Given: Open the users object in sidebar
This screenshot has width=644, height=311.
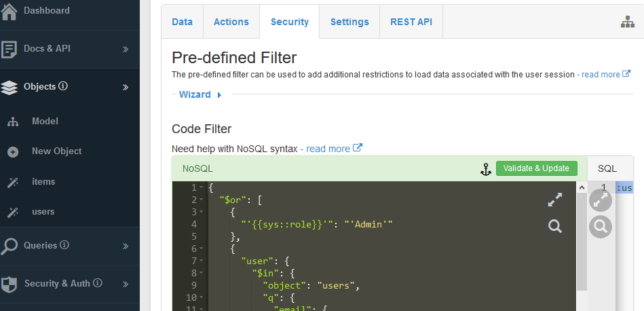Looking at the screenshot, I should [x=43, y=212].
